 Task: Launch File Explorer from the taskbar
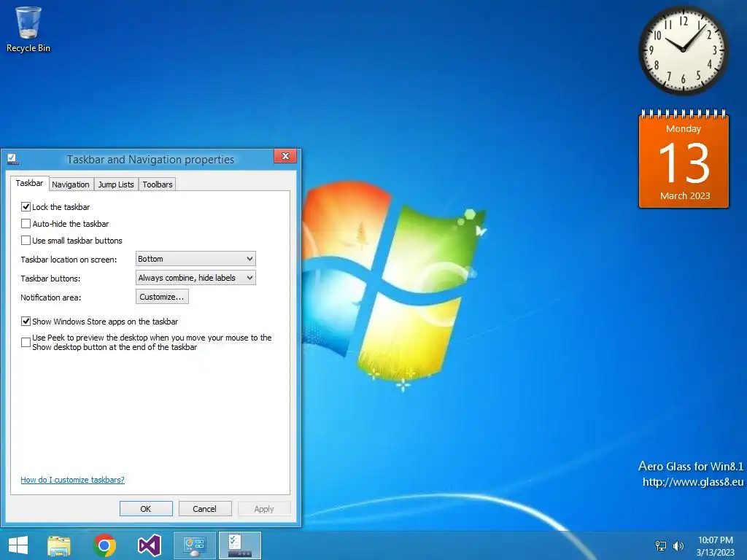coord(59,545)
